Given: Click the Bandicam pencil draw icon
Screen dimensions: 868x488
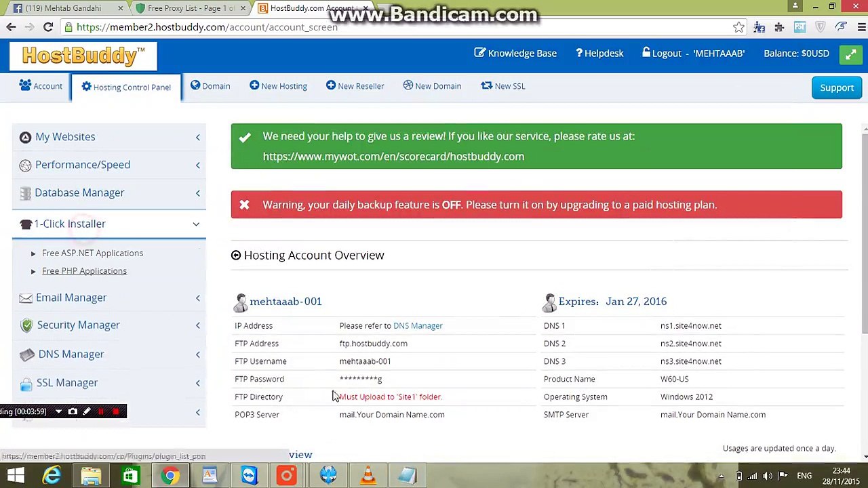Looking at the screenshot, I should [x=87, y=411].
